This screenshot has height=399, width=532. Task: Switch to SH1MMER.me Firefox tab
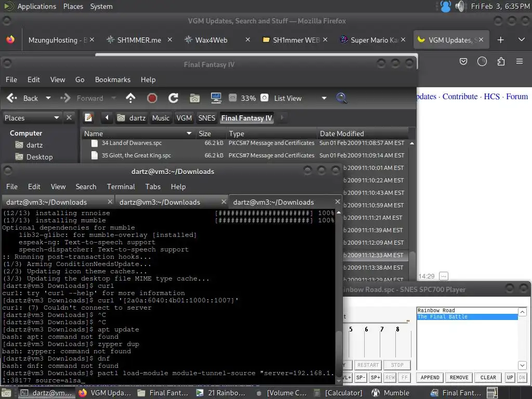[139, 40]
